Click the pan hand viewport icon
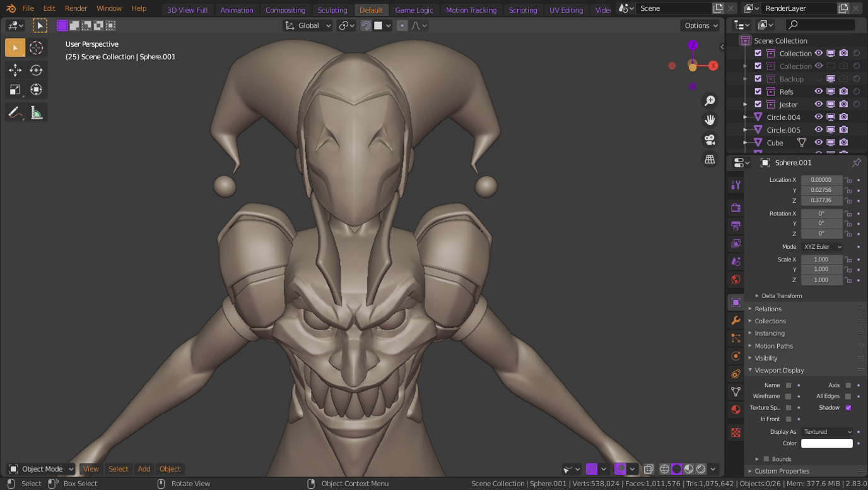The height and width of the screenshot is (490, 868). pos(710,120)
